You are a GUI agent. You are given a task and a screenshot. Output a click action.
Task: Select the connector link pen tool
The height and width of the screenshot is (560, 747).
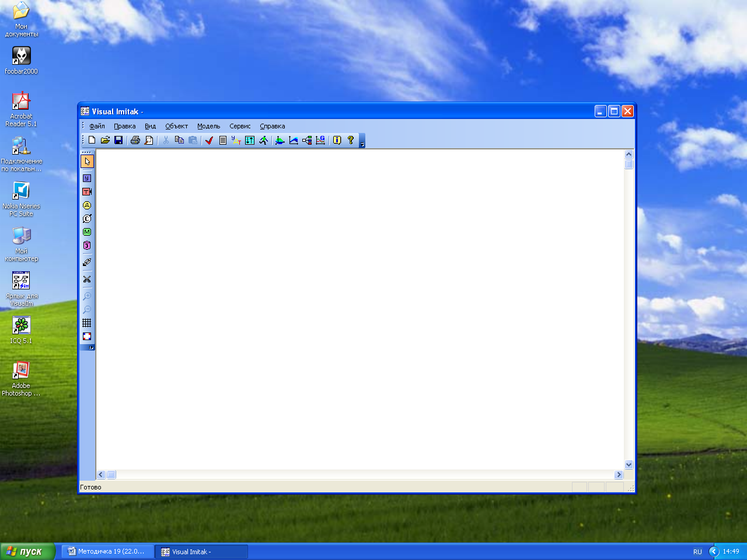(87, 262)
